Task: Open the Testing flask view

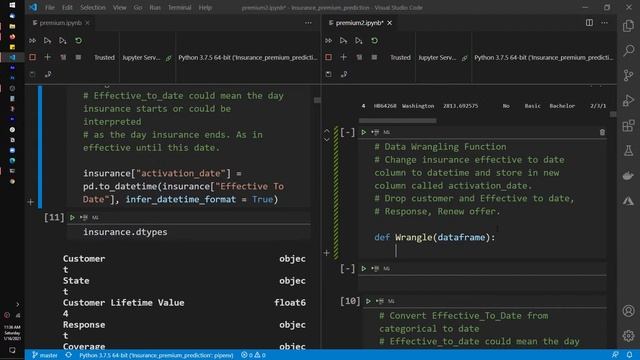Action: [629, 151]
